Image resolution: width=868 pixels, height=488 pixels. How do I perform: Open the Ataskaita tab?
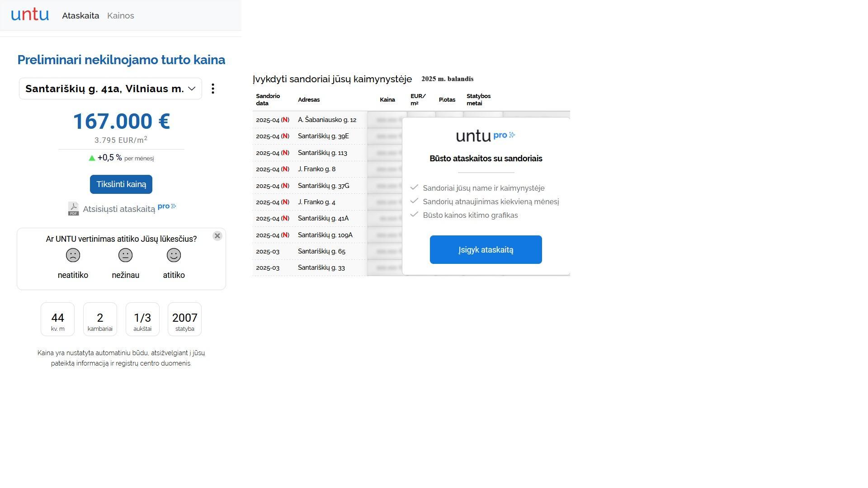coord(80,15)
